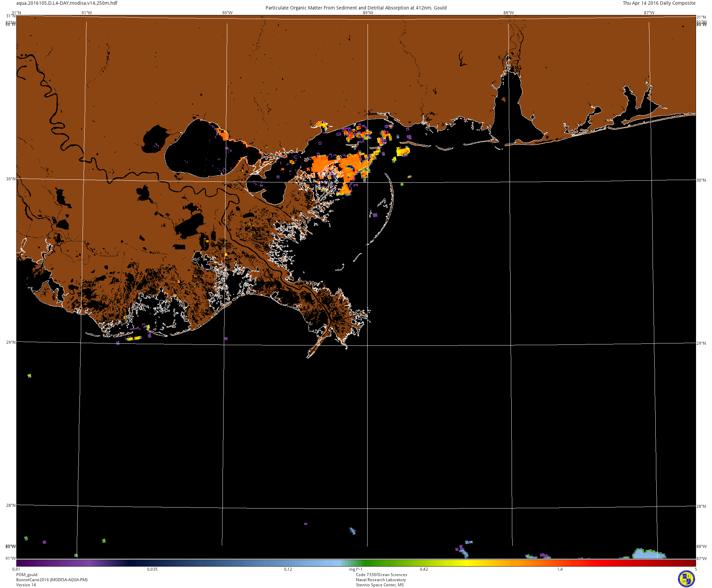Click the Thu Apr 14 2016 Daily Composite label
This screenshot has height=588, width=712.
point(659,3)
